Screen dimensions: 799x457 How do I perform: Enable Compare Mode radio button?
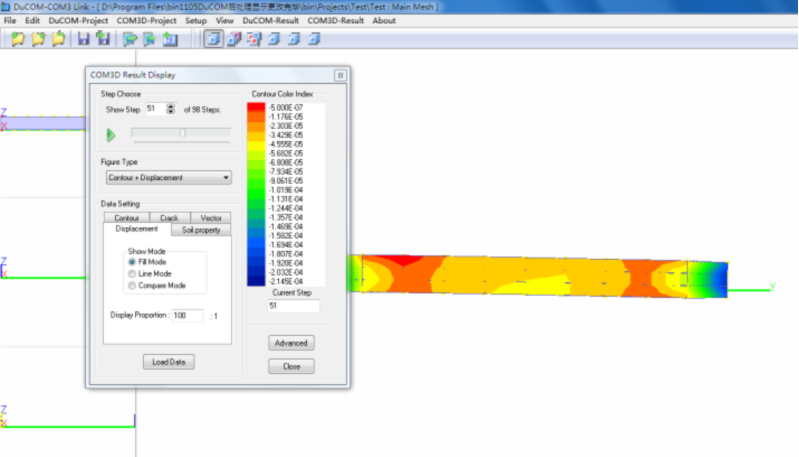pos(132,286)
